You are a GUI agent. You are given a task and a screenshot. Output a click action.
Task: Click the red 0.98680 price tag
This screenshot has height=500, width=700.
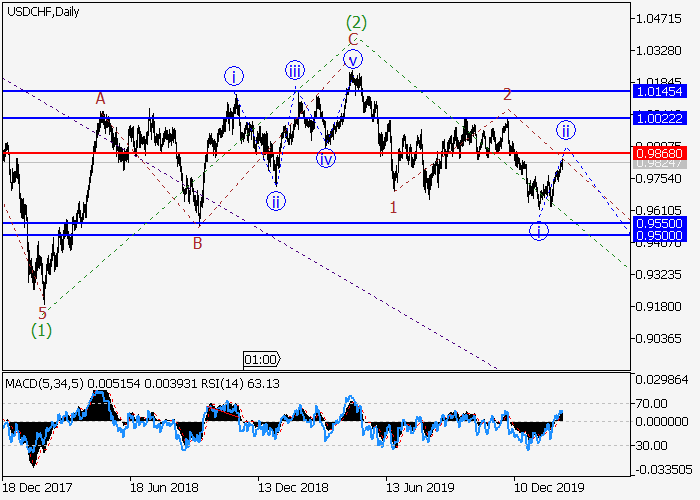click(x=657, y=154)
